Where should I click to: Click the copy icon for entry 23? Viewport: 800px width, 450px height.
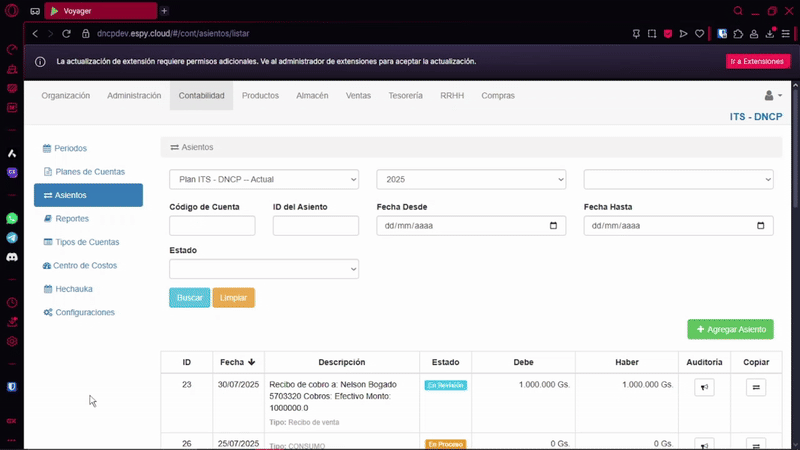(756, 388)
